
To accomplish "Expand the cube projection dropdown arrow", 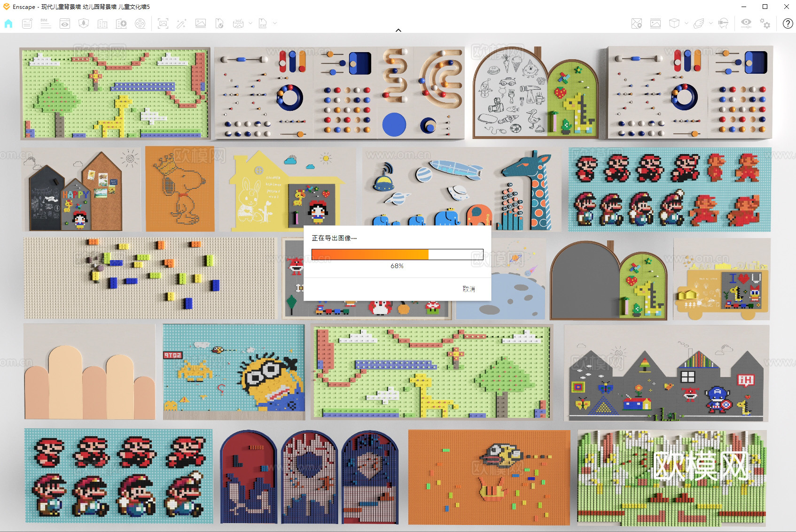I will [687, 23].
